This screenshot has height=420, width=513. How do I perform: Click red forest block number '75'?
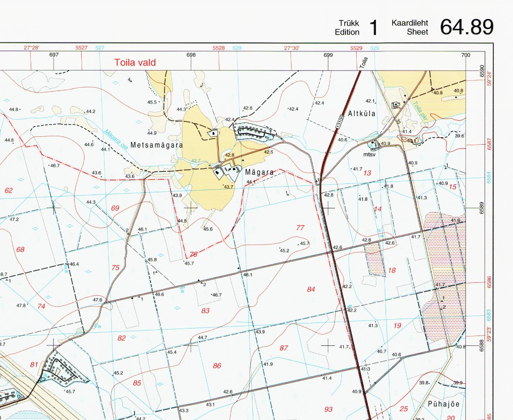[116, 267]
